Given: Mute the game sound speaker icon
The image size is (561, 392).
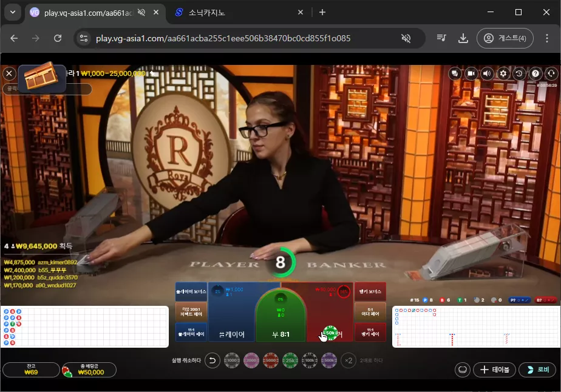Looking at the screenshot, I should [487, 73].
